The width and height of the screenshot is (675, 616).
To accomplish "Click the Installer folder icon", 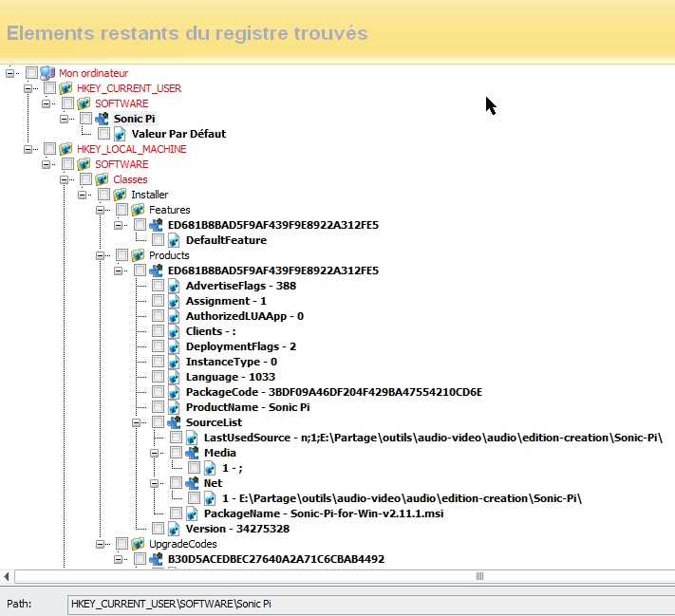I will (121, 195).
